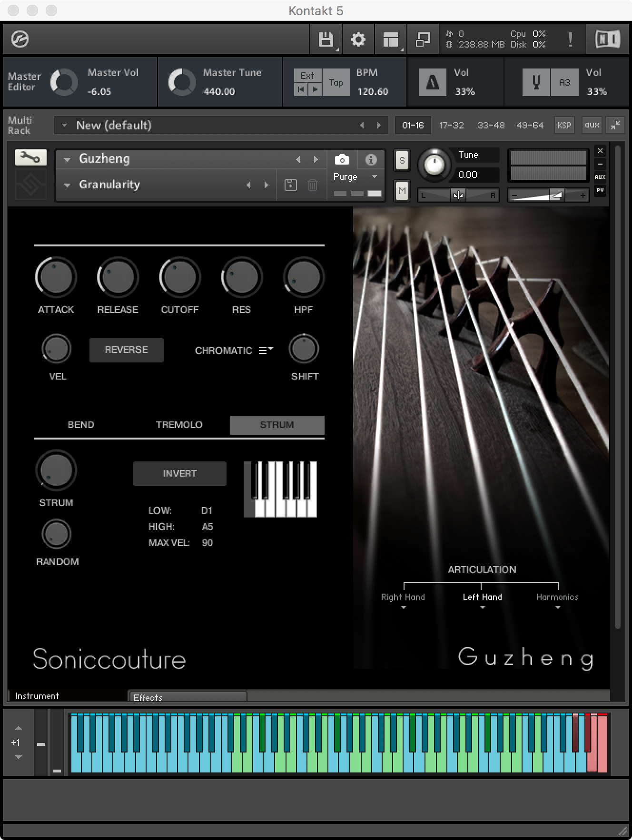632x840 pixels.
Task: Select next instrument arrow next to Guzheng
Action: (316, 159)
